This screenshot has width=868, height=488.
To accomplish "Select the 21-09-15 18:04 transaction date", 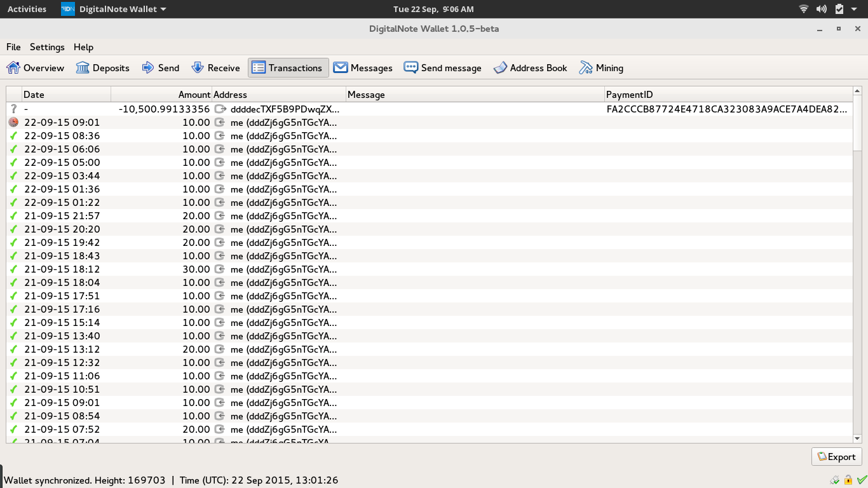I will [62, 283].
